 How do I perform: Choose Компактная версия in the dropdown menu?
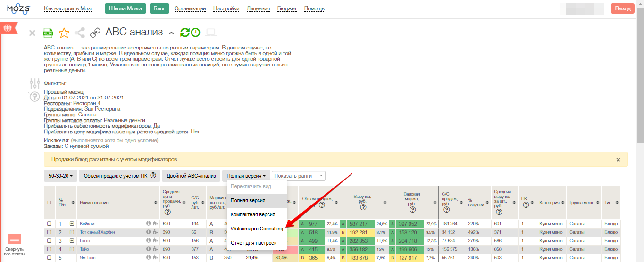coord(253,214)
